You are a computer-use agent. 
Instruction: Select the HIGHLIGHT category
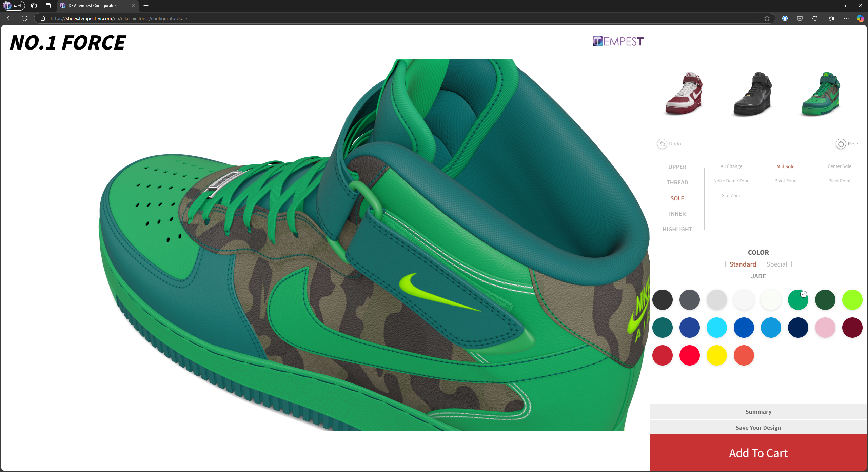coord(677,229)
